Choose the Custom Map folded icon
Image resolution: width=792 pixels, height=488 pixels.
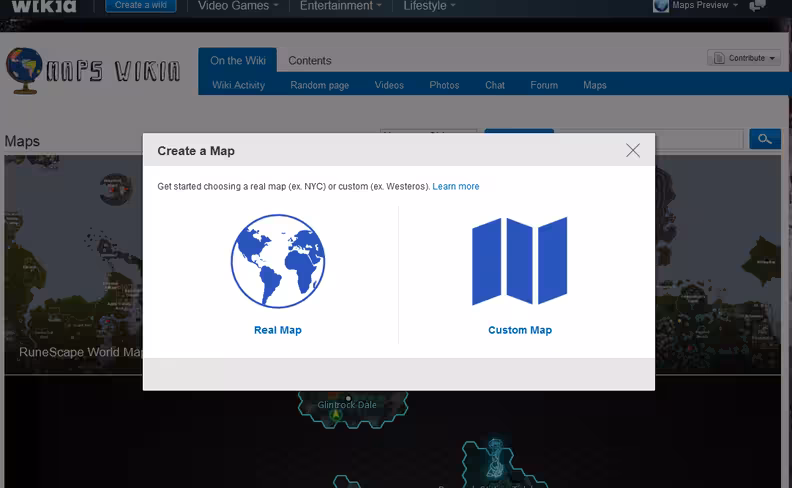point(520,261)
